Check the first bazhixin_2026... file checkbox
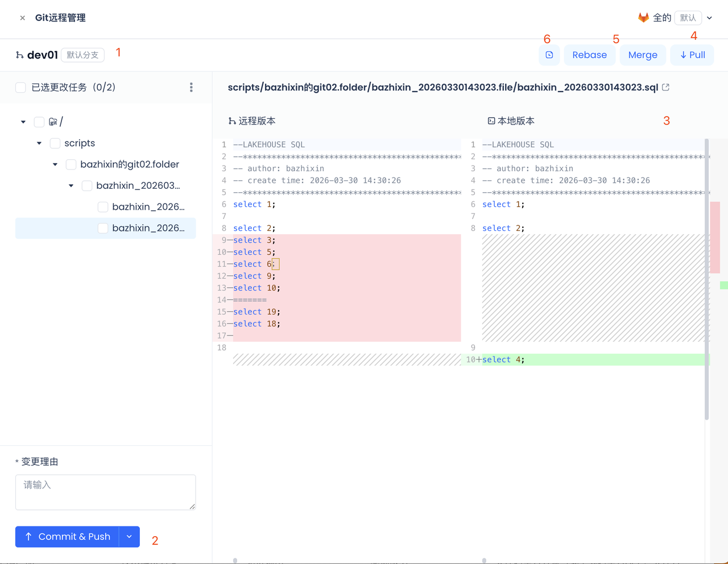This screenshot has height=564, width=728. [103, 207]
